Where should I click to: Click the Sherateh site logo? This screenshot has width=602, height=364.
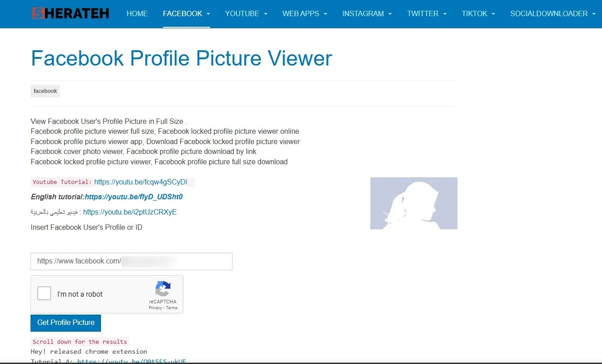point(70,13)
